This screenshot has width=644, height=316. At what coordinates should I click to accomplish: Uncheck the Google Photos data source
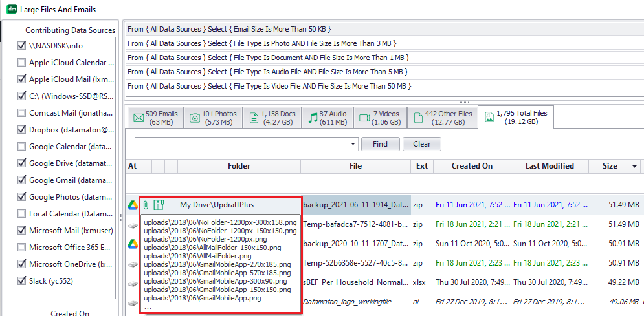21,196
